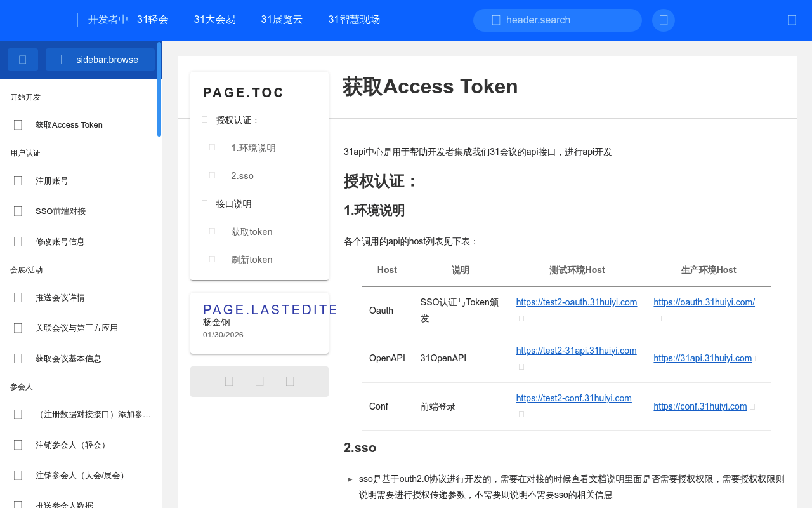Image resolution: width=812 pixels, height=508 pixels.
Task: Click the icon at the header's right edge
Action: coord(792,20)
